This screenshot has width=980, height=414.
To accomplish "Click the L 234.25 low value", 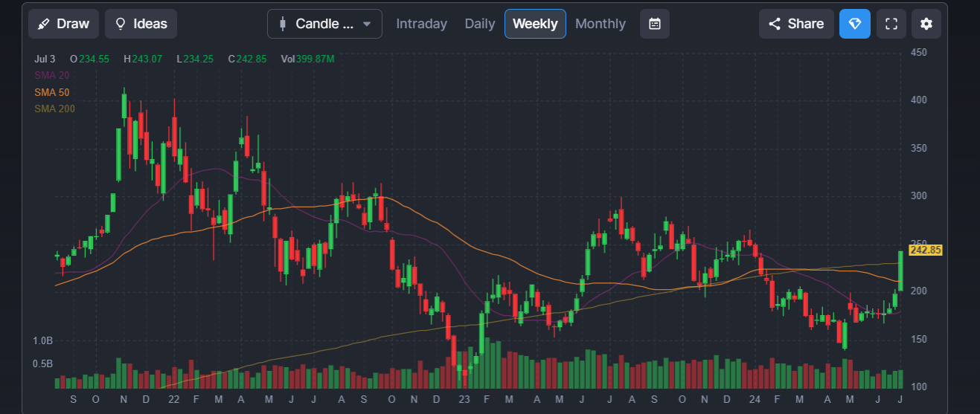I will 195,59.
